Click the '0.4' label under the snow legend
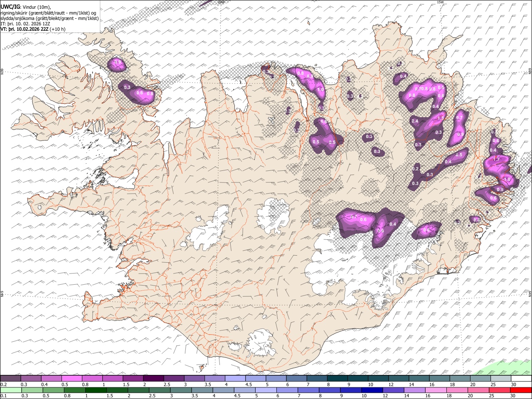 pyautogui.click(x=44, y=384)
